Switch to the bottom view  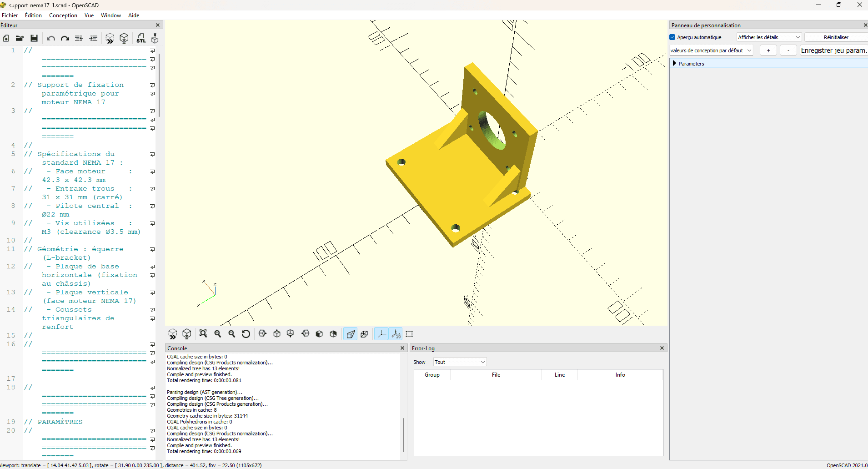point(291,334)
